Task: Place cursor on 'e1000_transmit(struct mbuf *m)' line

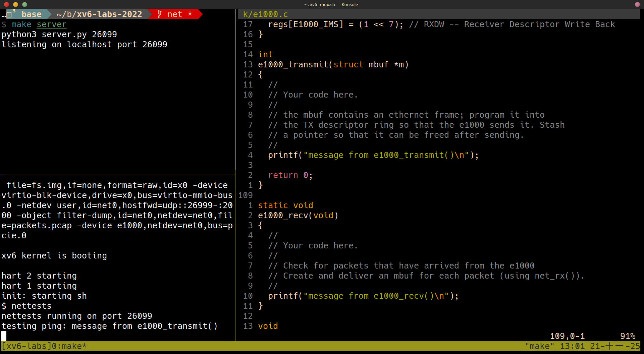Action: (x=333, y=65)
